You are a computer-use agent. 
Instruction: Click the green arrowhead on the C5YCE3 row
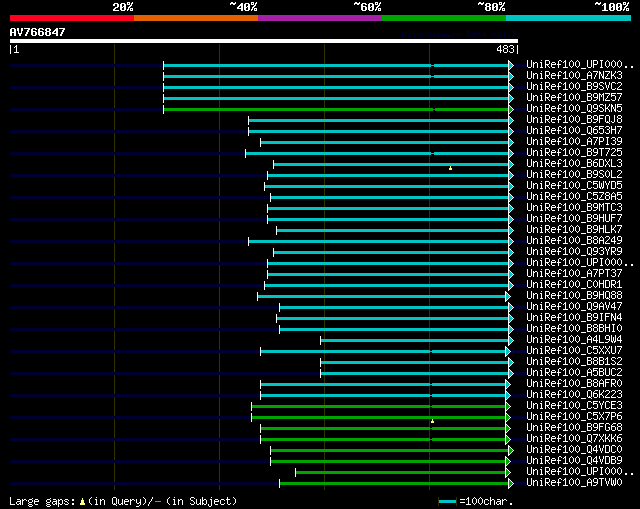pyautogui.click(x=508, y=407)
